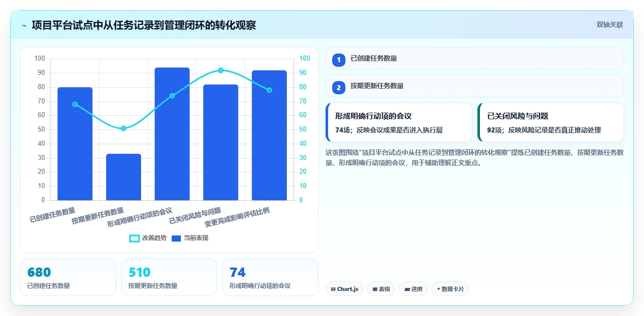
Task: Click the trend line point at value 92
Action: (x=221, y=70)
